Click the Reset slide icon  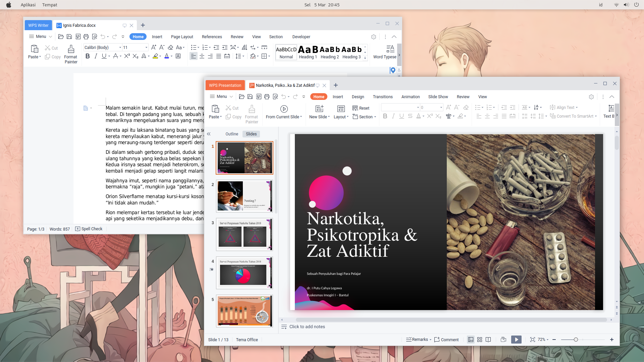click(355, 108)
